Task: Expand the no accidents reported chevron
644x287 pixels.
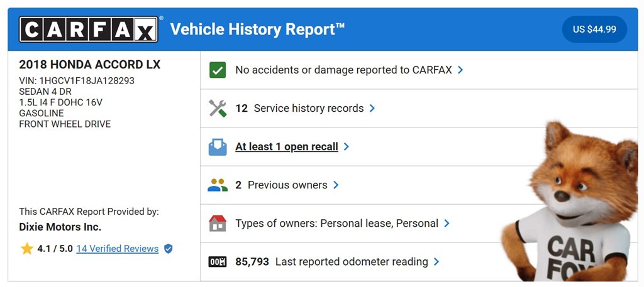Action: pos(460,70)
